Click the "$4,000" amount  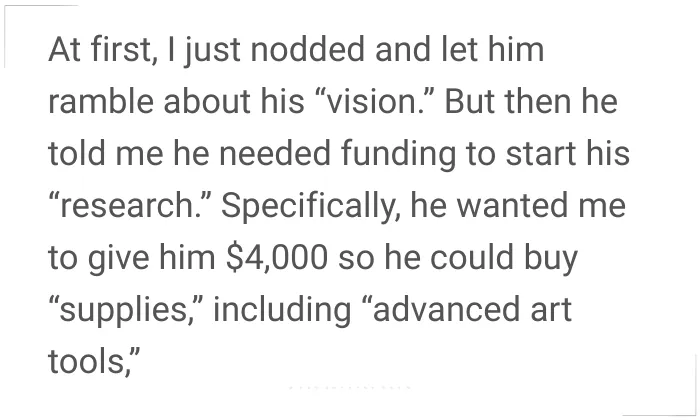tap(277, 258)
